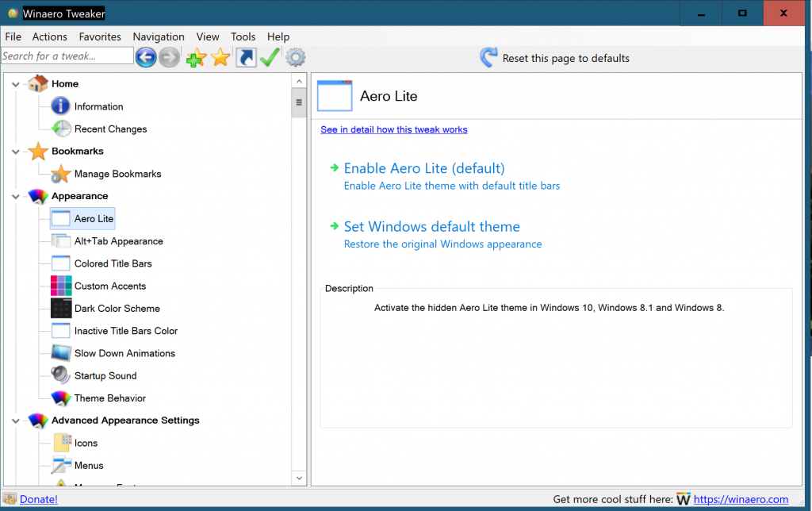Click the Icons folder icon in tree
Screen dimensions: 812x511
pyautogui.click(x=63, y=443)
